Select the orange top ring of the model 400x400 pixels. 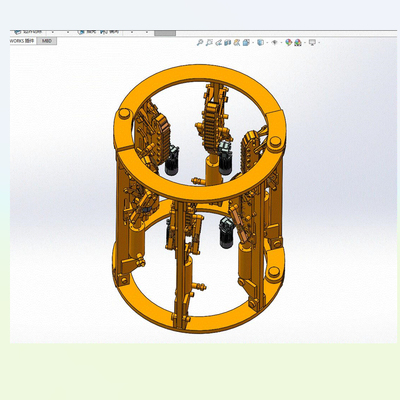click(x=200, y=72)
